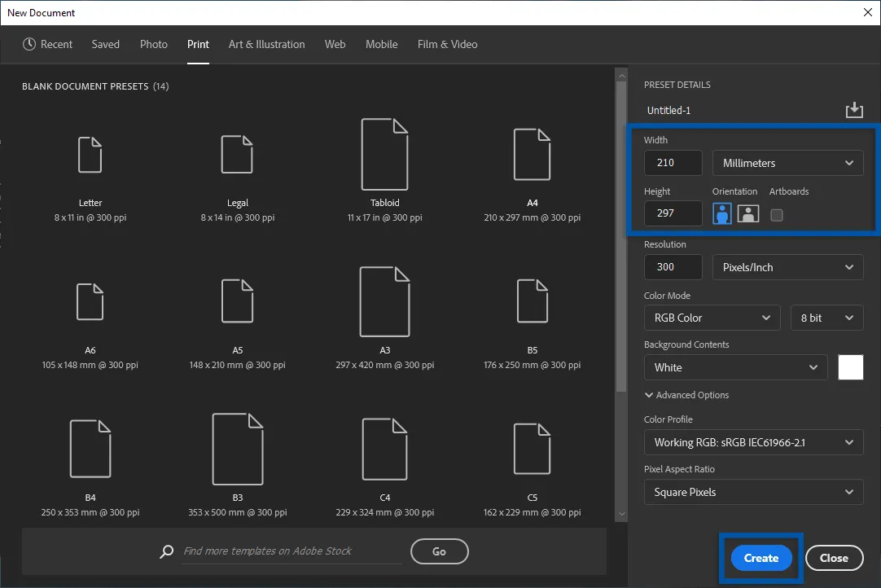Pick the A3 blank preset
This screenshot has width=881, height=588.
tap(384, 301)
